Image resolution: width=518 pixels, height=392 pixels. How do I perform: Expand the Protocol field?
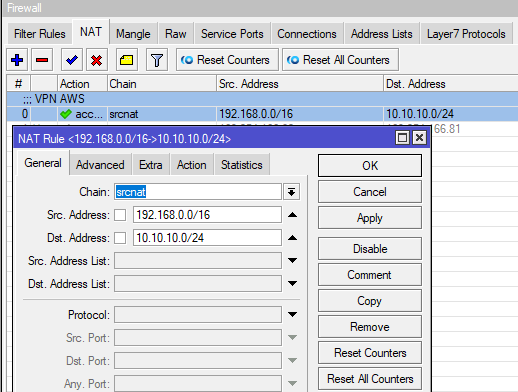tap(292, 315)
